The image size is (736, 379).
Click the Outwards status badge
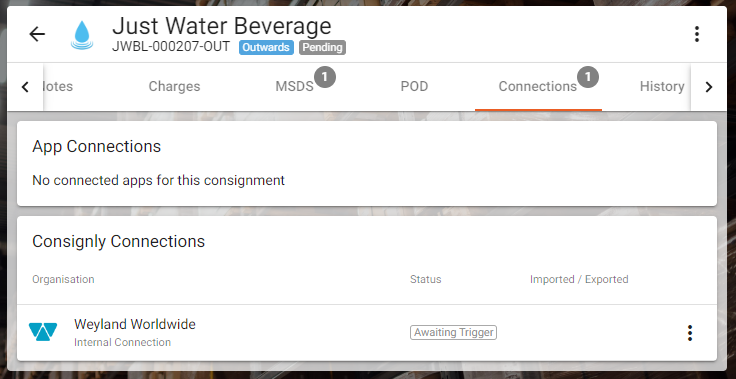pos(266,47)
